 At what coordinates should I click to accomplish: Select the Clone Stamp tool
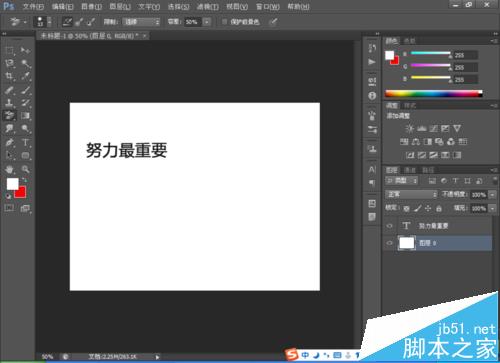coord(10,103)
